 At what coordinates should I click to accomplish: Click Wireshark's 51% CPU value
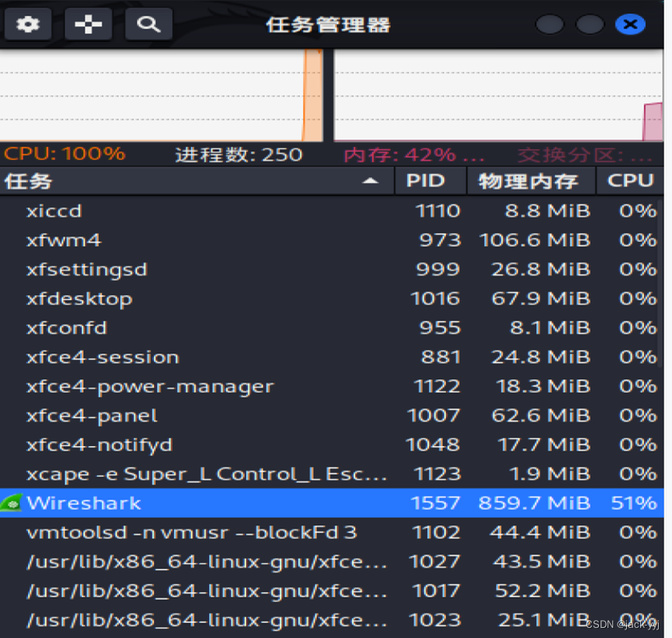634,503
